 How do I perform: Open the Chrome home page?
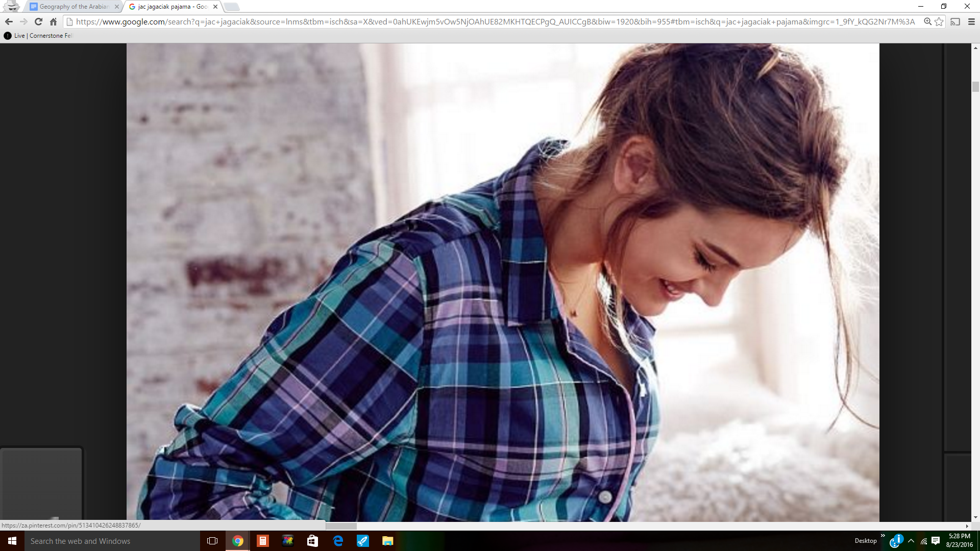coord(53,21)
